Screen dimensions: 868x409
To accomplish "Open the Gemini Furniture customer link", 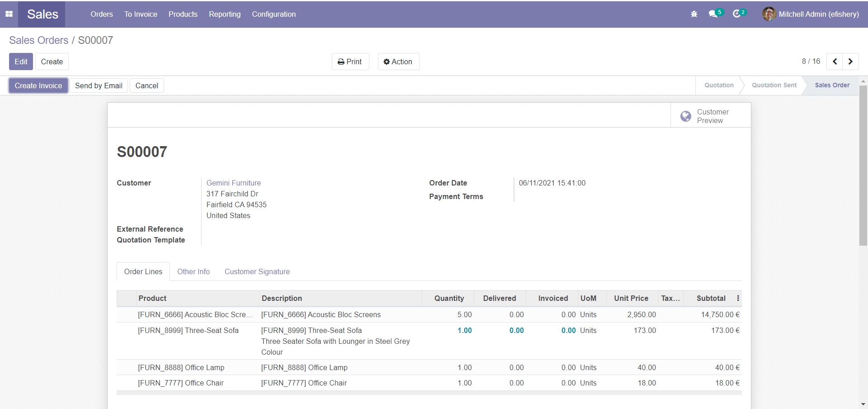I will pyautogui.click(x=233, y=183).
